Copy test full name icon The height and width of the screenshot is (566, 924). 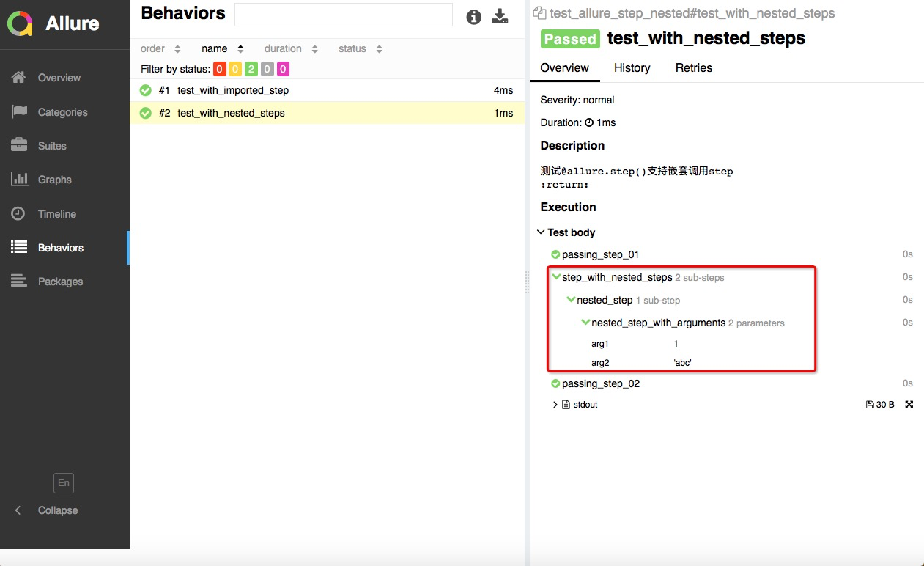click(x=539, y=12)
